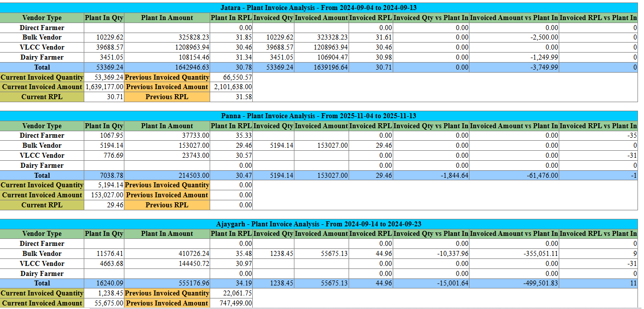Click the Previous Invoiced Quantity value 66,550.57

[232, 78]
